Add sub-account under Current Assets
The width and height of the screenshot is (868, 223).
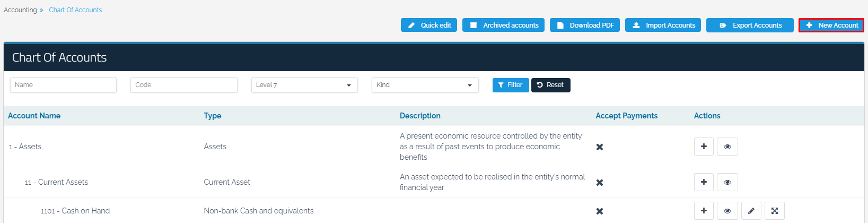(x=704, y=182)
